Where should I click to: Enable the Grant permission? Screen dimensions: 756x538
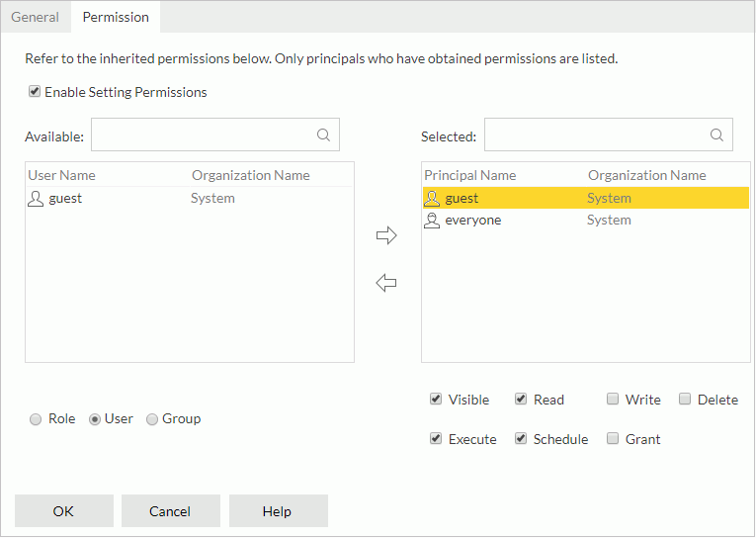(x=613, y=438)
